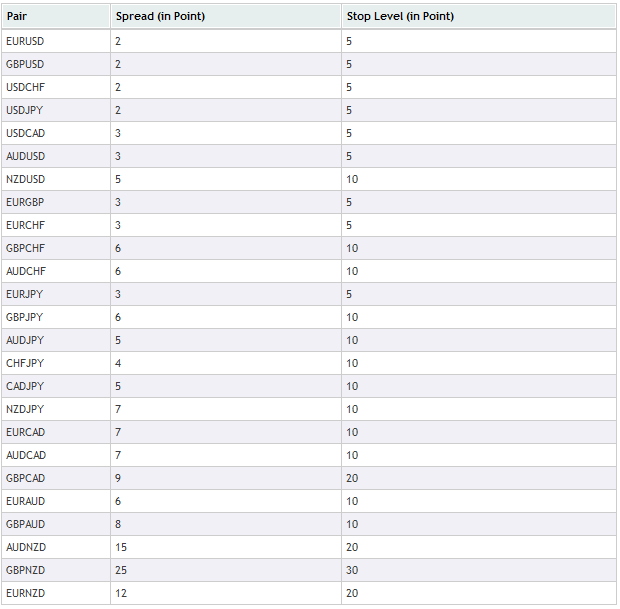Select the CHFJPY spread value 4
Screen dimensions: 620x609
pyautogui.click(x=118, y=363)
